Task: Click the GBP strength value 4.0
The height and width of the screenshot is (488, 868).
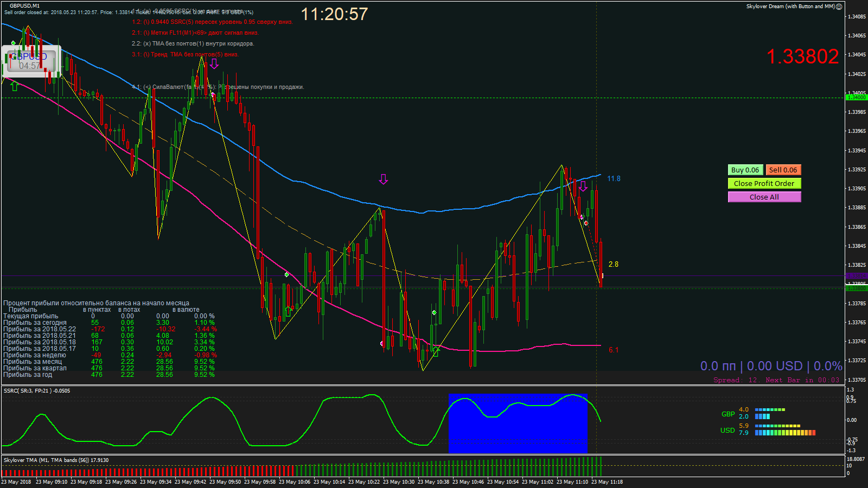Action: (744, 410)
